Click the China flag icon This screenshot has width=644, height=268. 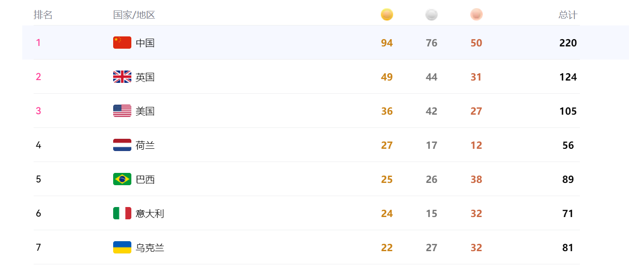(122, 42)
